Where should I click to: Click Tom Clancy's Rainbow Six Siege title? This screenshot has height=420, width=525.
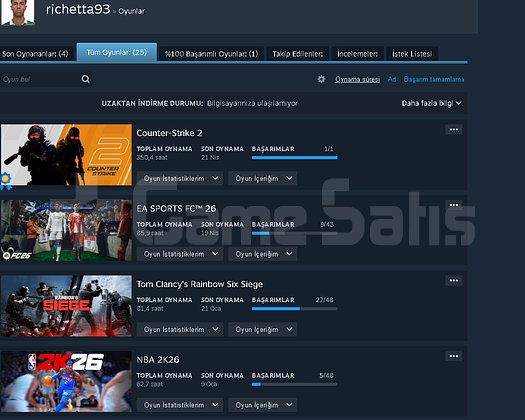click(200, 284)
